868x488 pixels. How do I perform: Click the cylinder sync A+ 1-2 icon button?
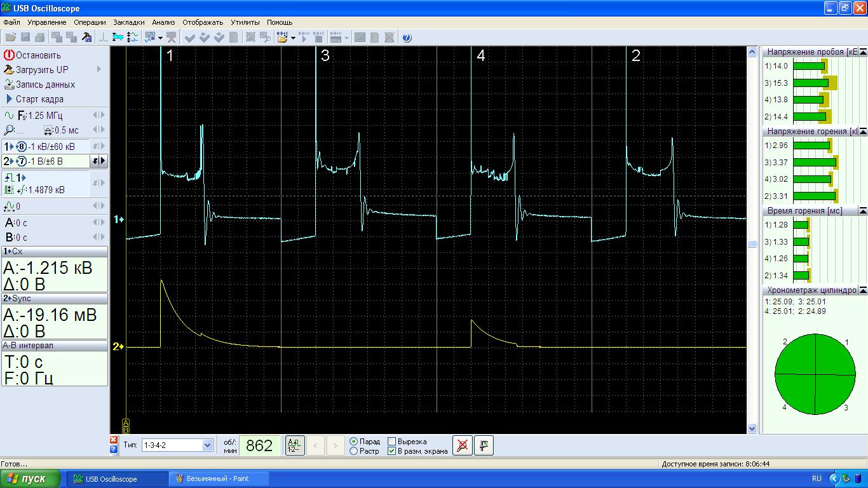pyautogui.click(x=294, y=446)
